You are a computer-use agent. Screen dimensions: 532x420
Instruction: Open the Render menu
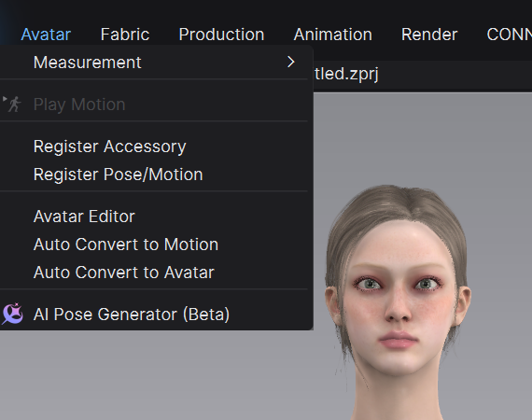pos(429,35)
